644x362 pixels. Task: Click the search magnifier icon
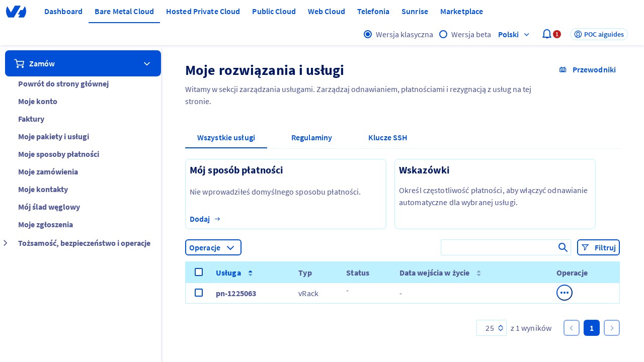(x=563, y=247)
